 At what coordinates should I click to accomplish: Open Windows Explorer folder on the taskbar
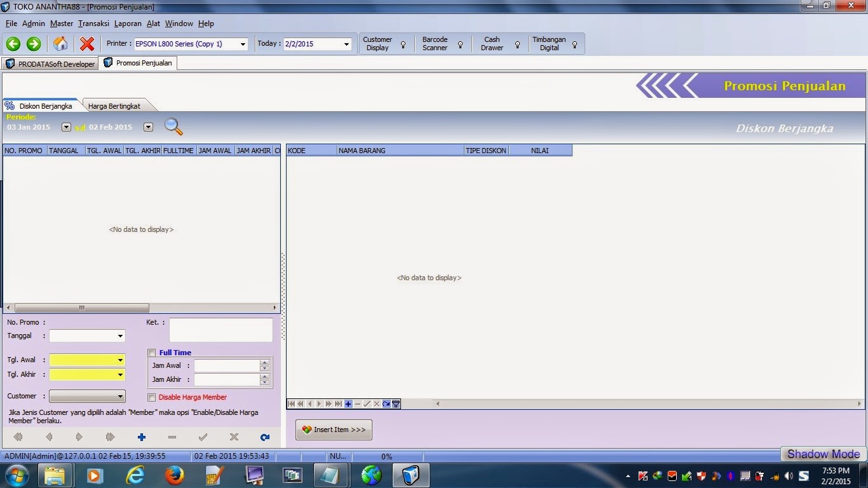pyautogui.click(x=55, y=475)
